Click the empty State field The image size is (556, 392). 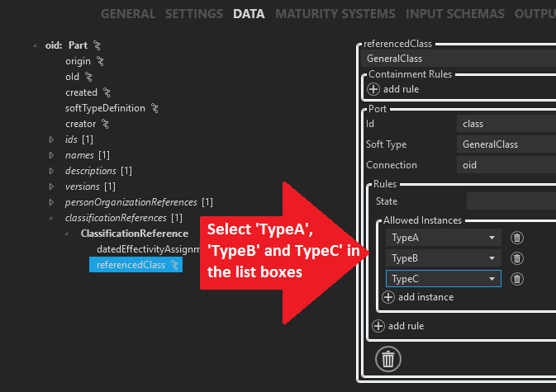coord(511,201)
